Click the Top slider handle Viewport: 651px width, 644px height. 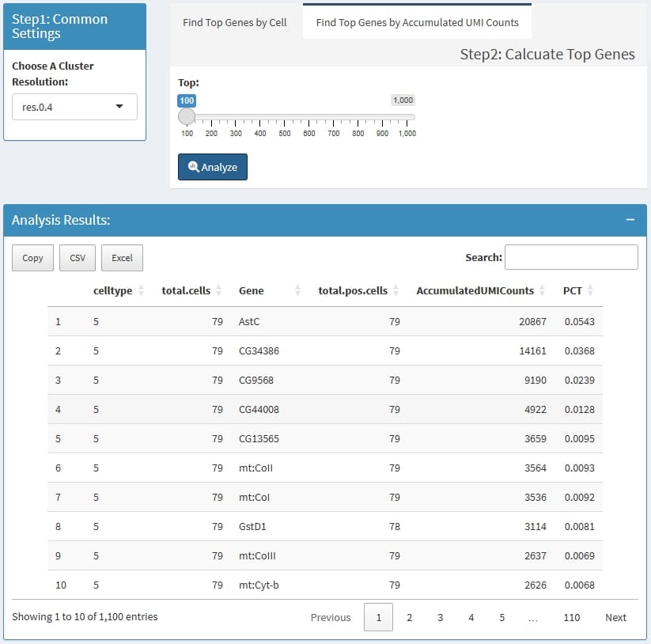coord(187,117)
